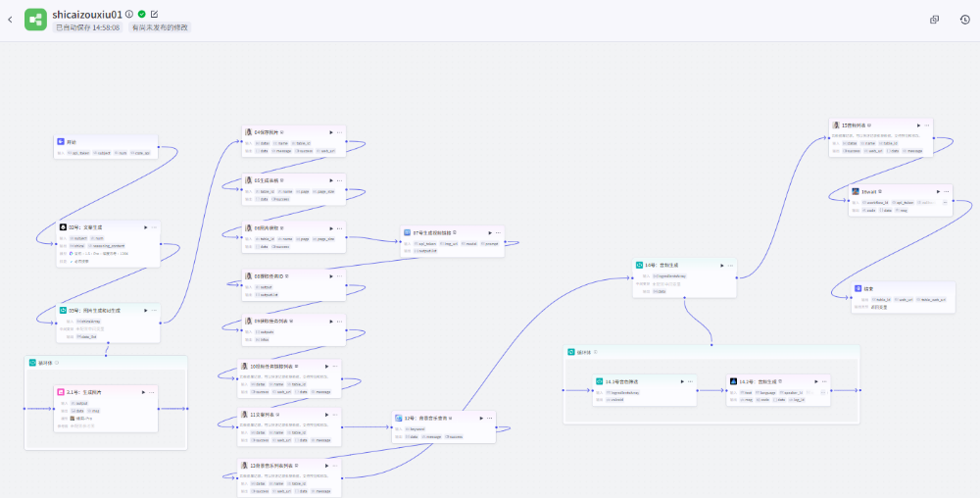Click the green workflow logo icon

coord(35,20)
